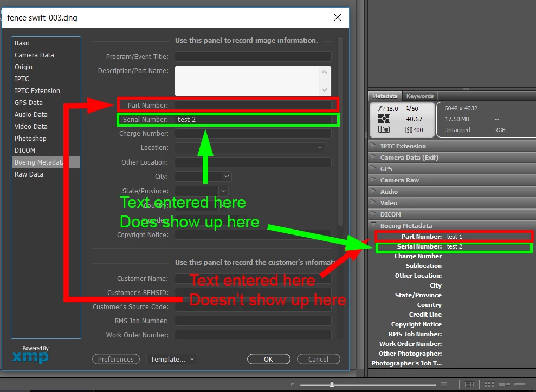This screenshot has height=392, width=536.
Task: Click the Charge Number input field
Action: (253, 134)
